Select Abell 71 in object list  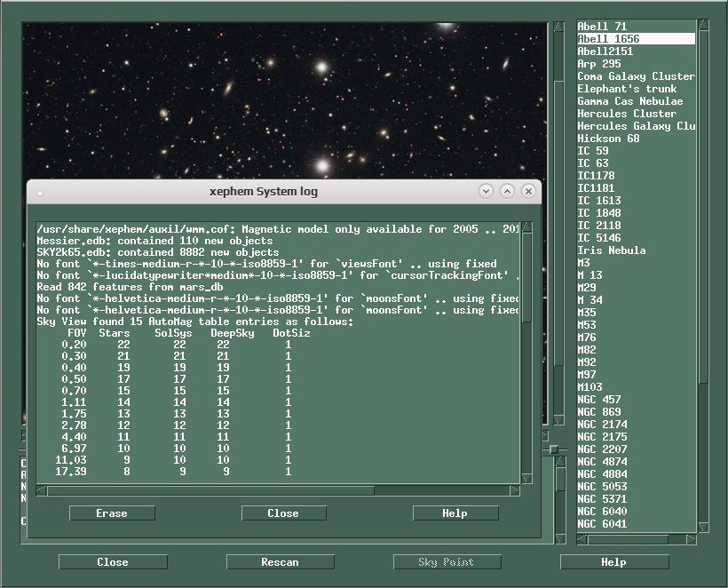coord(636,27)
